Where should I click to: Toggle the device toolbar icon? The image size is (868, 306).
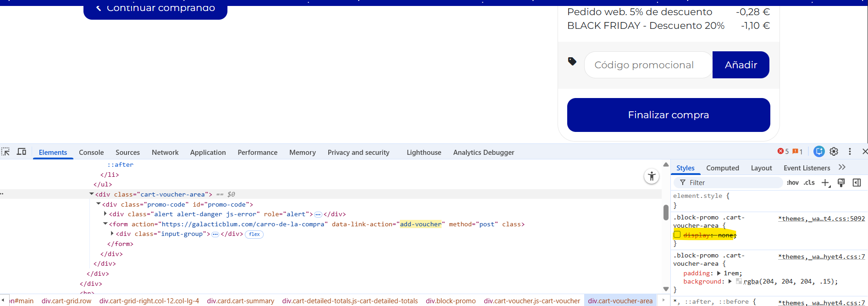(22, 152)
